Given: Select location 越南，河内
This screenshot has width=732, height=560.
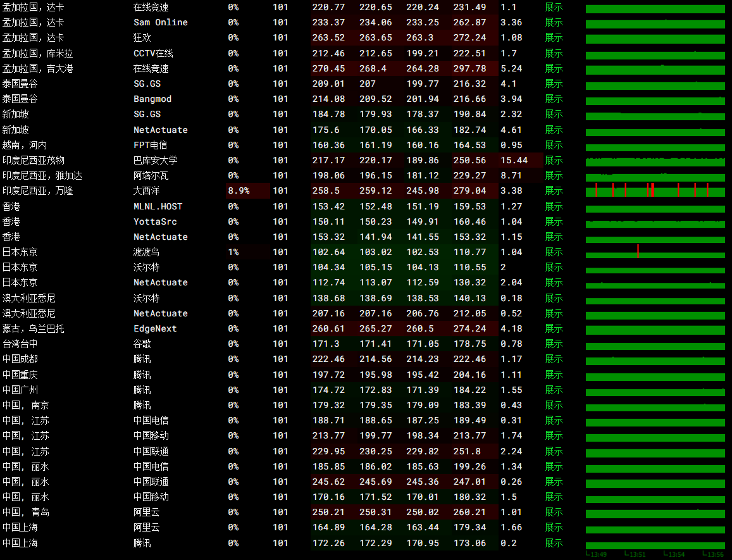Looking at the screenshot, I should coord(25,146).
